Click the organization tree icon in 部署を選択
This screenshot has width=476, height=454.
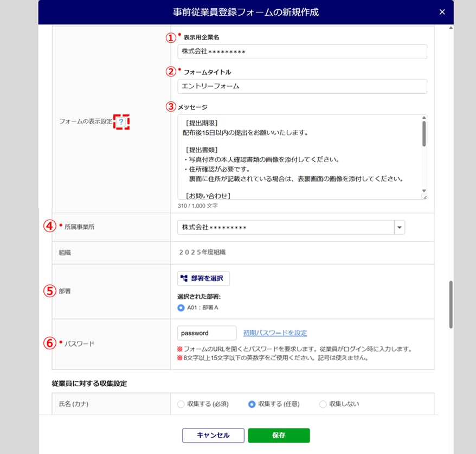(x=184, y=278)
